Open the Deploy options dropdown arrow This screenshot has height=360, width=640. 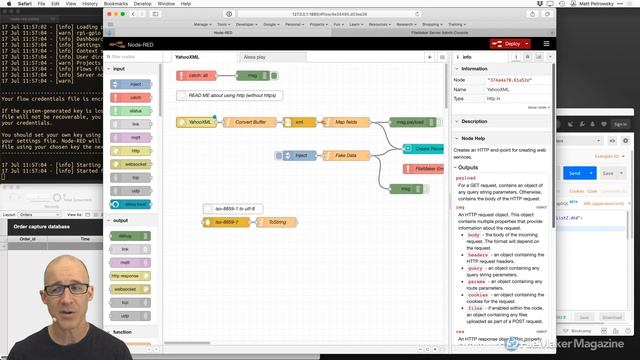(527, 44)
